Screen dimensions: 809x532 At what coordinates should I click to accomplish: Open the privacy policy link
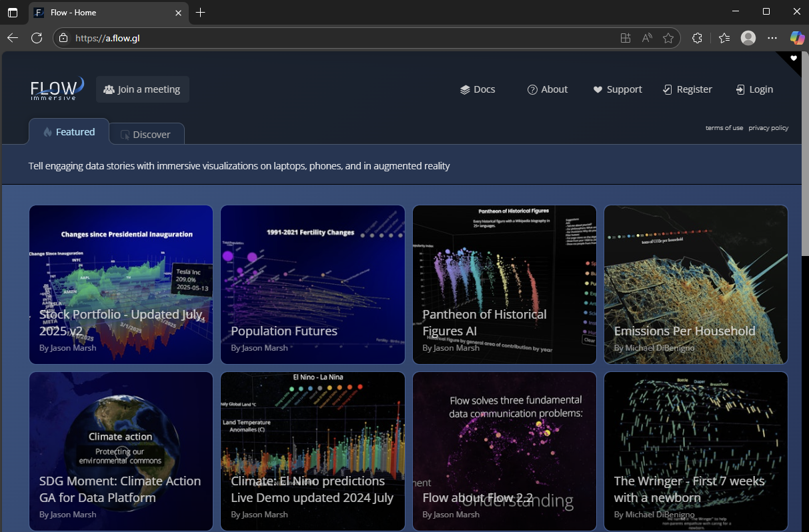pyautogui.click(x=768, y=128)
